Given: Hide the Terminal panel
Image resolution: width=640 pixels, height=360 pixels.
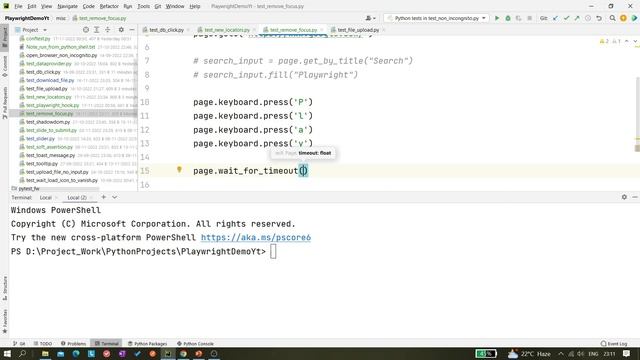Looking at the screenshot, I should pos(635,197).
